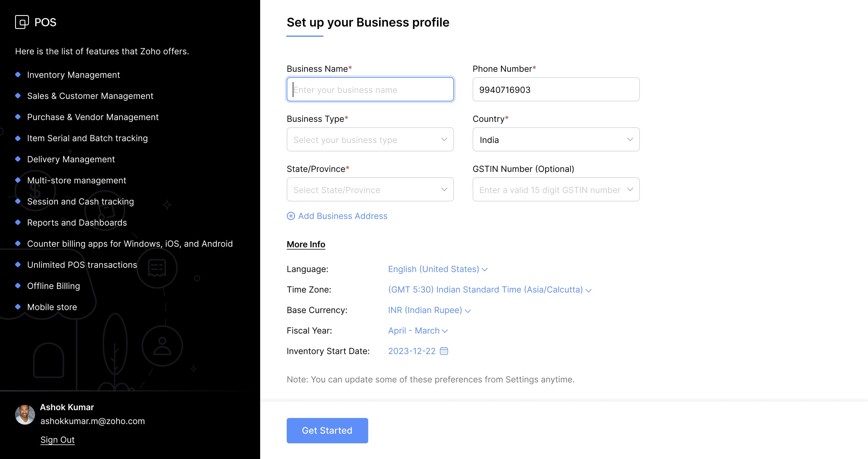Click the More Info heading

[306, 244]
